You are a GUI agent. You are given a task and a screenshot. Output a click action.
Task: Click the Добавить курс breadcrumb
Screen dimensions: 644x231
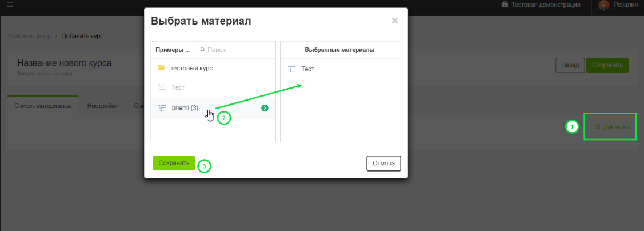(x=82, y=36)
